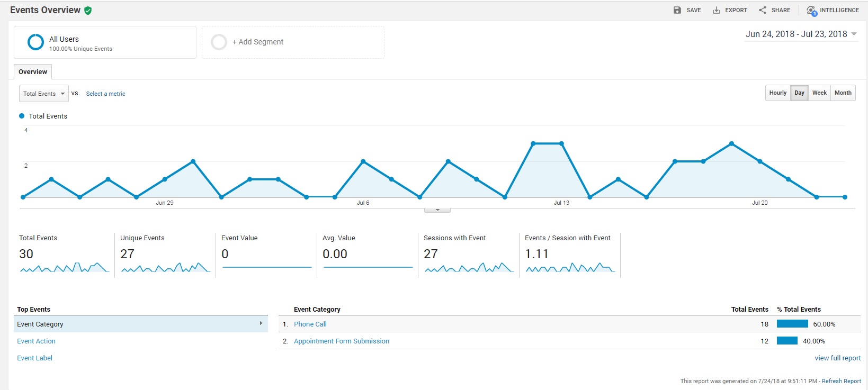The width and height of the screenshot is (868, 390).
Task: Open the Total Events metric dropdown
Action: click(44, 94)
